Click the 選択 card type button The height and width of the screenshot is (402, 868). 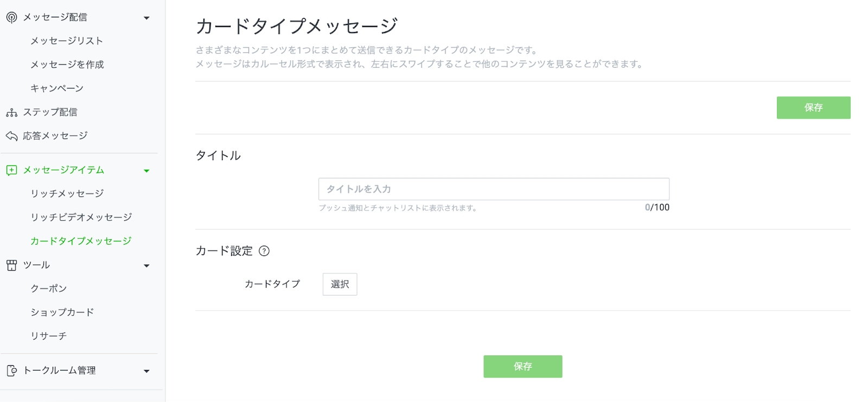coord(340,284)
